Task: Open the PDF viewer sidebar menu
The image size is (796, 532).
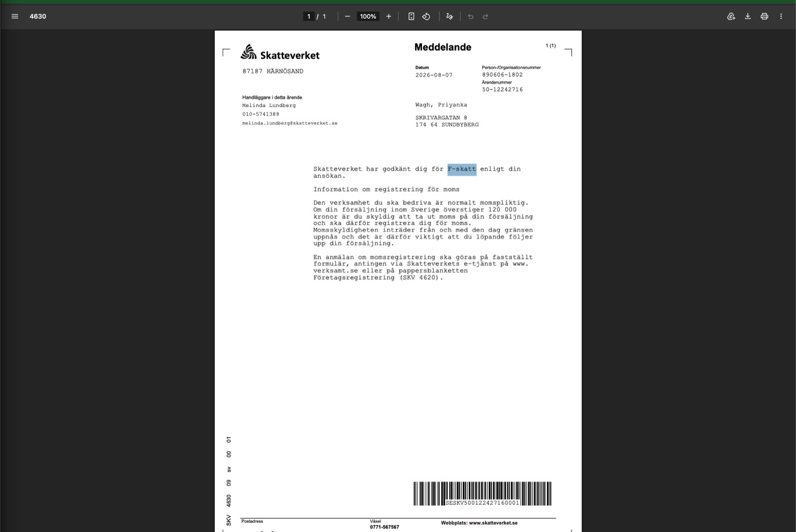Action: tap(15, 16)
